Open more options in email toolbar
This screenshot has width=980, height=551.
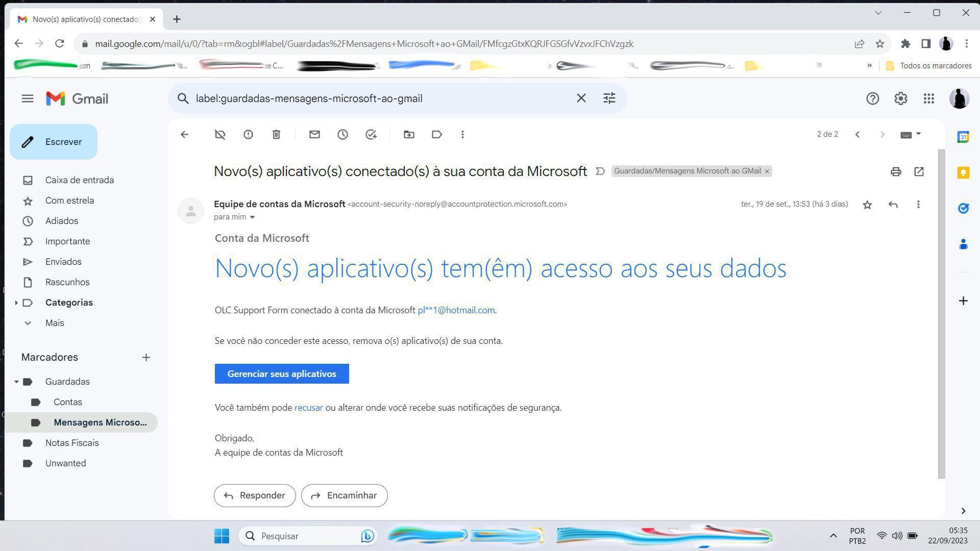tap(462, 135)
